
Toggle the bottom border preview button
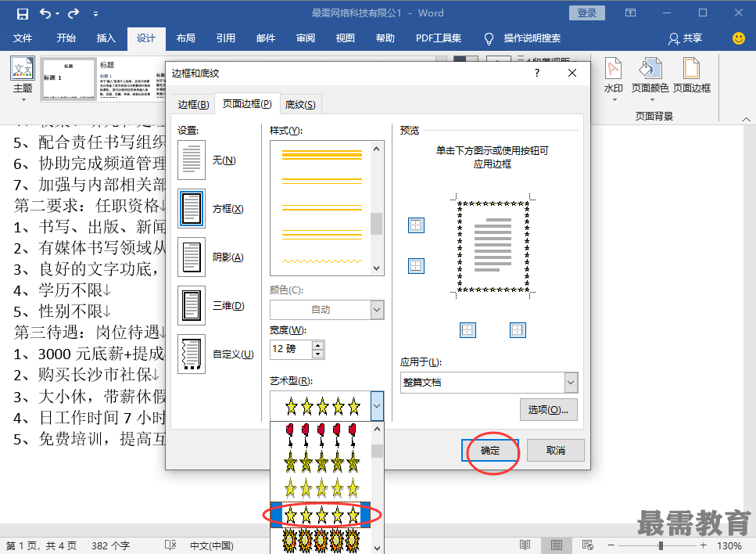[x=416, y=265]
